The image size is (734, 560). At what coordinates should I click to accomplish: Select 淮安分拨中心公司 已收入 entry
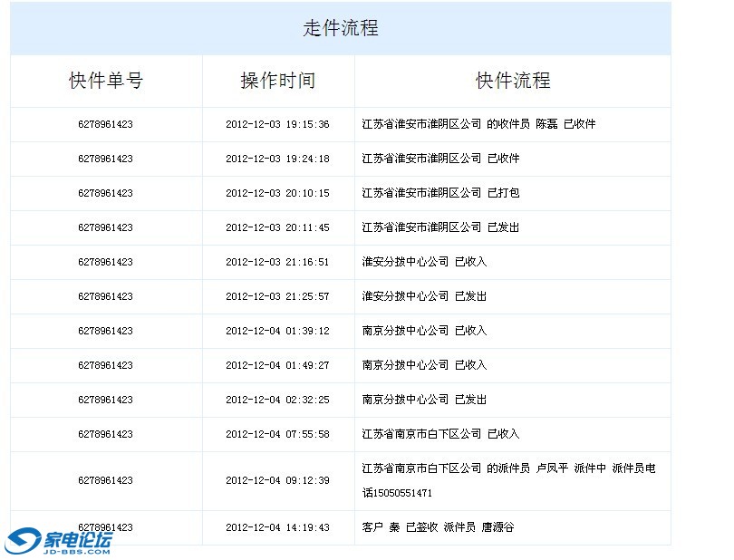(424, 262)
